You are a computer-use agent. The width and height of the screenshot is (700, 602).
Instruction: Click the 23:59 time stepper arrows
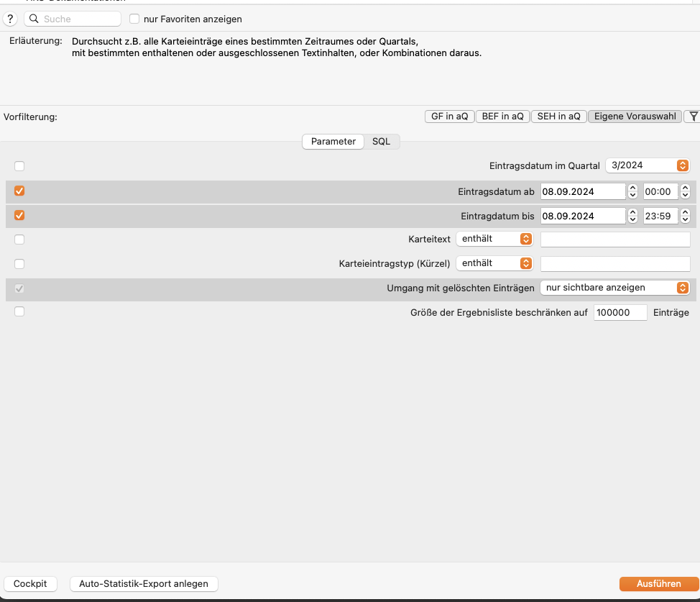(x=686, y=216)
